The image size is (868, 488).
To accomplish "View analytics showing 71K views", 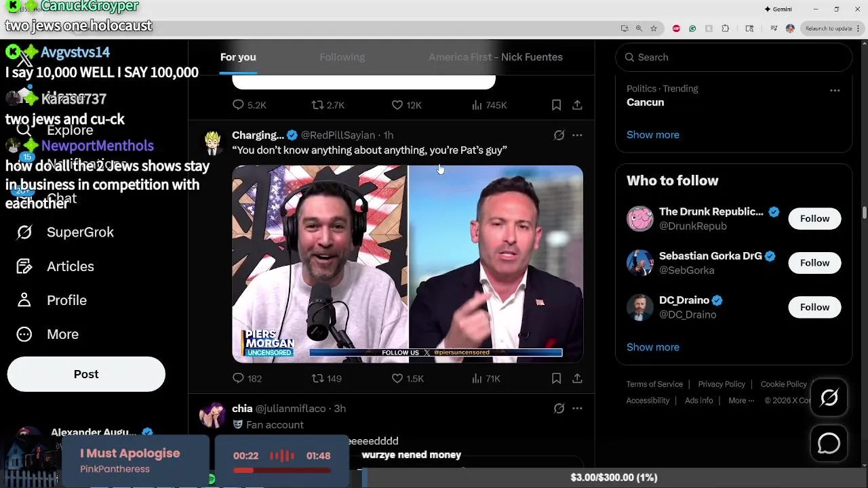I will tap(486, 379).
